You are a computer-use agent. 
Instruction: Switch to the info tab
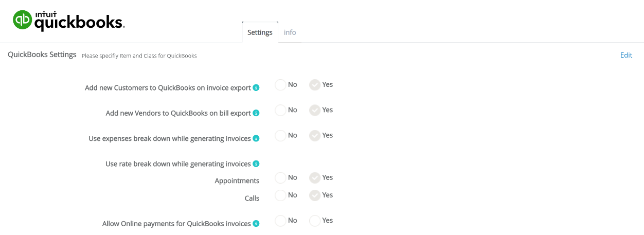pos(290,32)
